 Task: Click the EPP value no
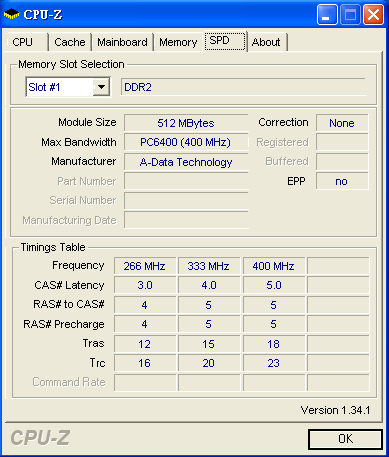point(342,181)
